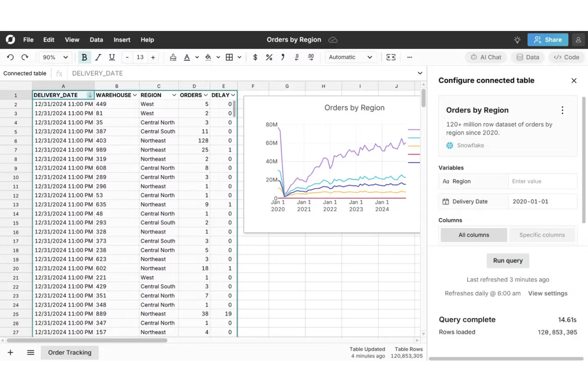This screenshot has width=588, height=392.
Task: Open the File menu
Action: 28,40
